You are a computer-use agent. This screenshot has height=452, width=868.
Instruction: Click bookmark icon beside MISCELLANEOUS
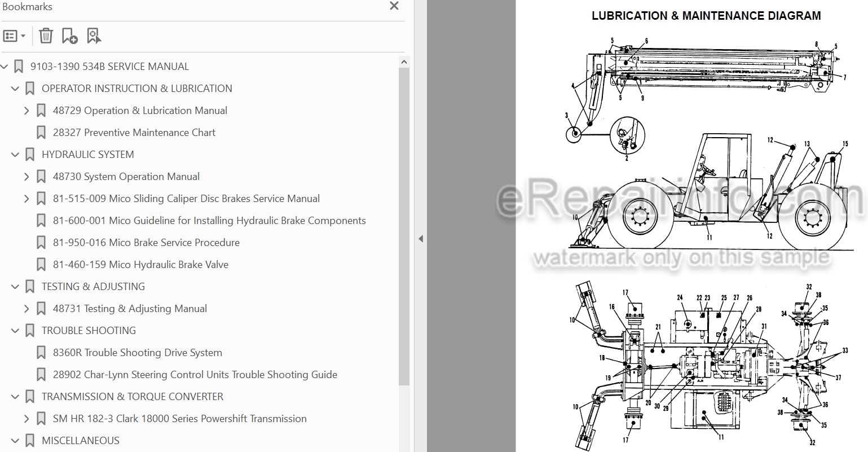pyautogui.click(x=30, y=441)
